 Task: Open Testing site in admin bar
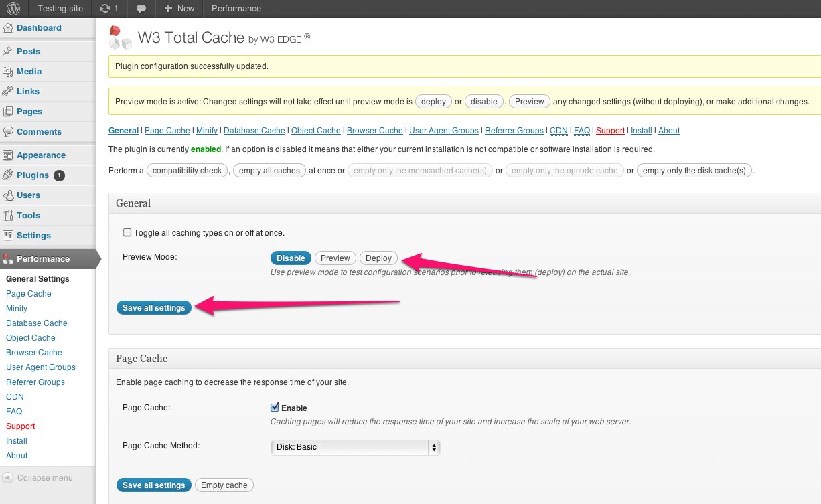click(60, 9)
